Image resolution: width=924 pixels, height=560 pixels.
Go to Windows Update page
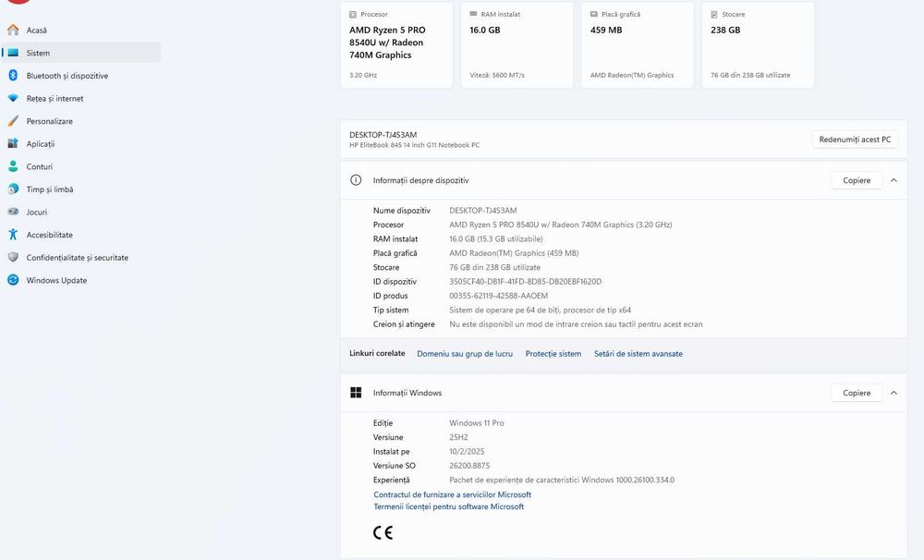click(x=56, y=281)
